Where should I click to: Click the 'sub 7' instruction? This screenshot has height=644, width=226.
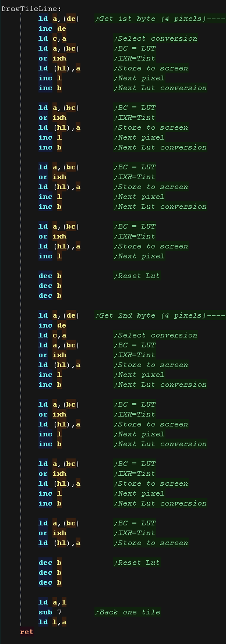coord(50,612)
